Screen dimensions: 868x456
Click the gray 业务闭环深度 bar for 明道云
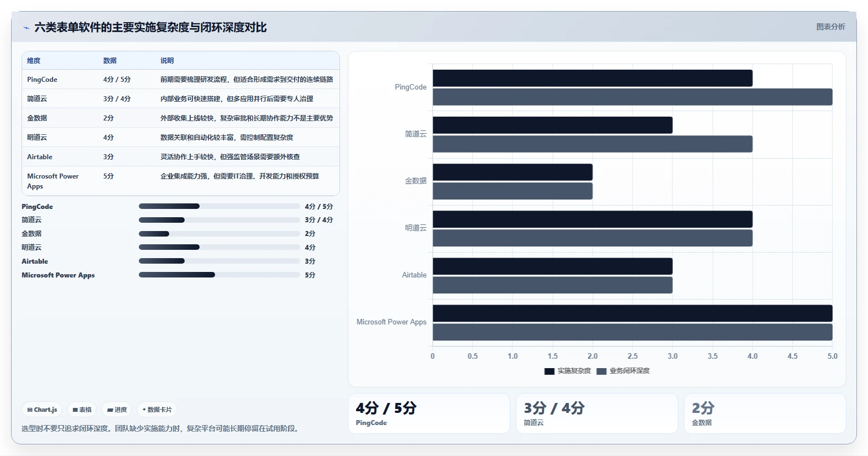click(593, 238)
